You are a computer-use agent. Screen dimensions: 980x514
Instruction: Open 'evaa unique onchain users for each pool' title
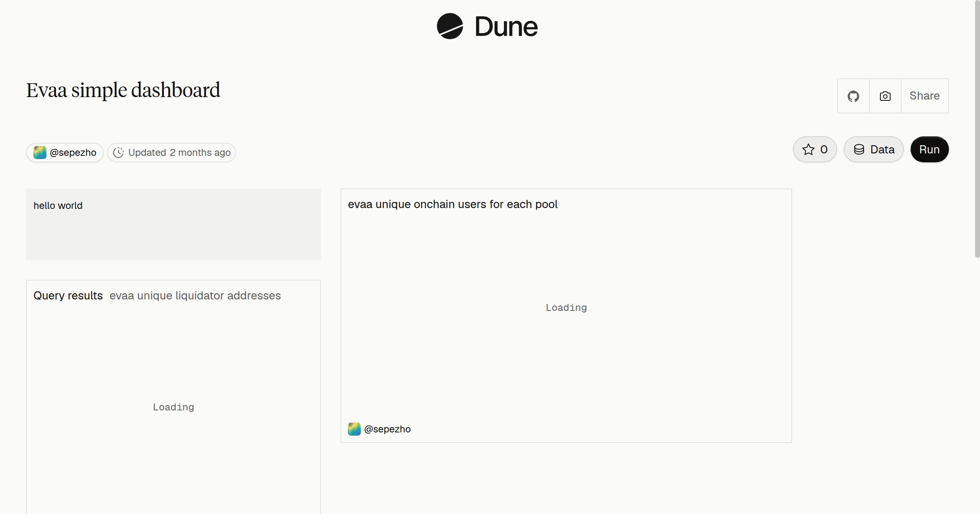[x=452, y=204]
